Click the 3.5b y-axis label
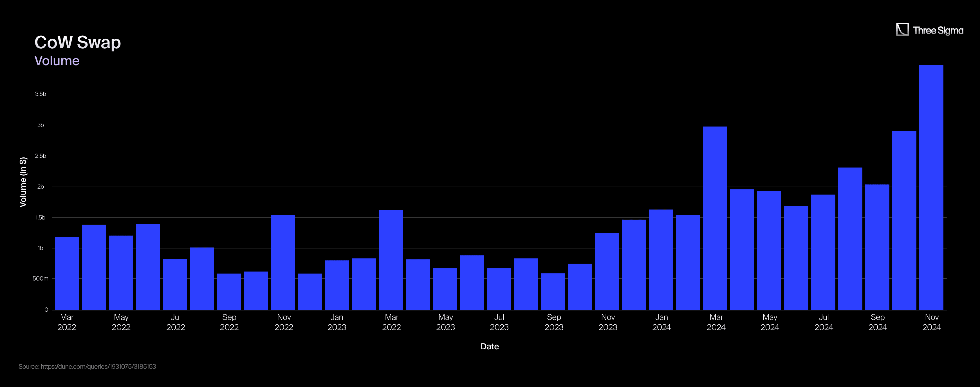This screenshot has width=980, height=387. (x=40, y=94)
